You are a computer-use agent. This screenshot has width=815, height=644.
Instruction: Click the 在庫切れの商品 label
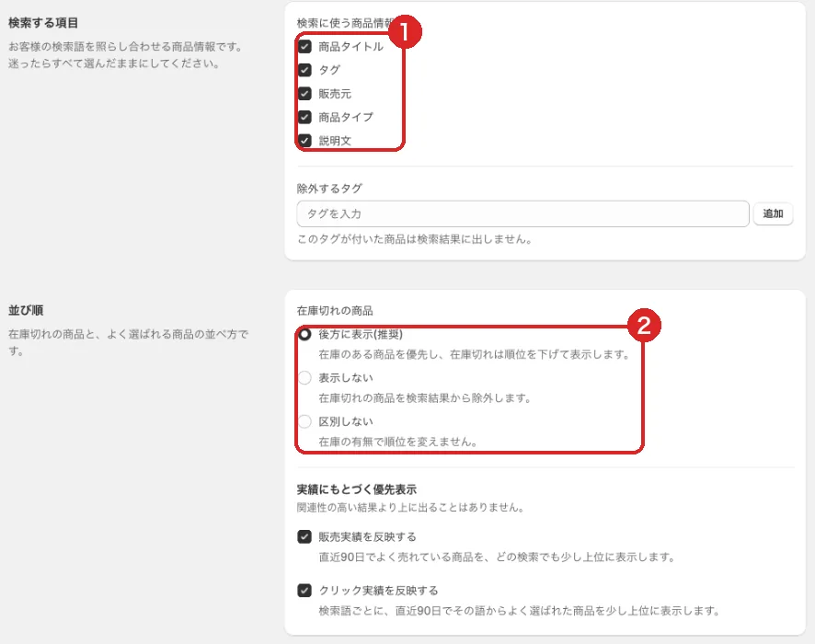click(335, 311)
